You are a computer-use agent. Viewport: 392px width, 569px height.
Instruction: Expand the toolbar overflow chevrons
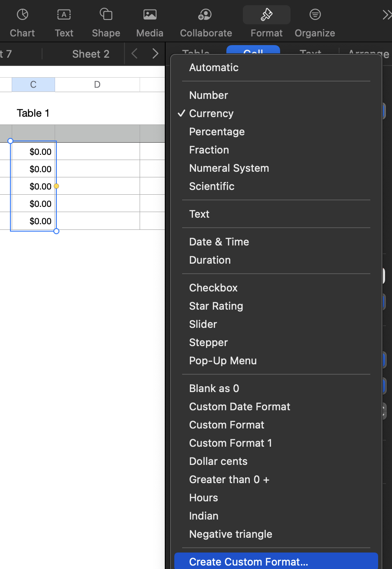coord(386,15)
